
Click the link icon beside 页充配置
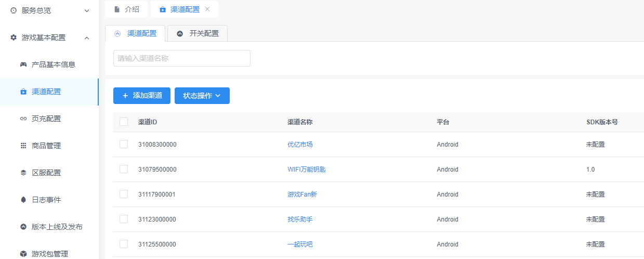[23, 119]
